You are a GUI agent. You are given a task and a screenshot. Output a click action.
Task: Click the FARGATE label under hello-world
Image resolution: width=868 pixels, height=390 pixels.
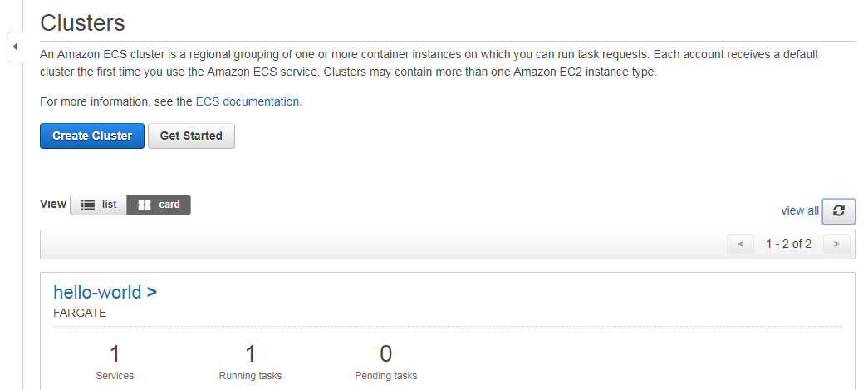(80, 313)
